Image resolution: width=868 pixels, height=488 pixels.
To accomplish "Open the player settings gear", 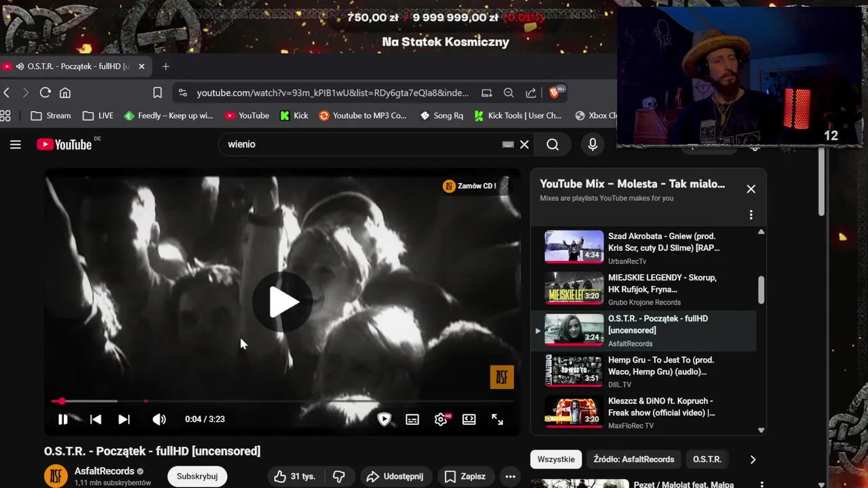I will 441,420.
